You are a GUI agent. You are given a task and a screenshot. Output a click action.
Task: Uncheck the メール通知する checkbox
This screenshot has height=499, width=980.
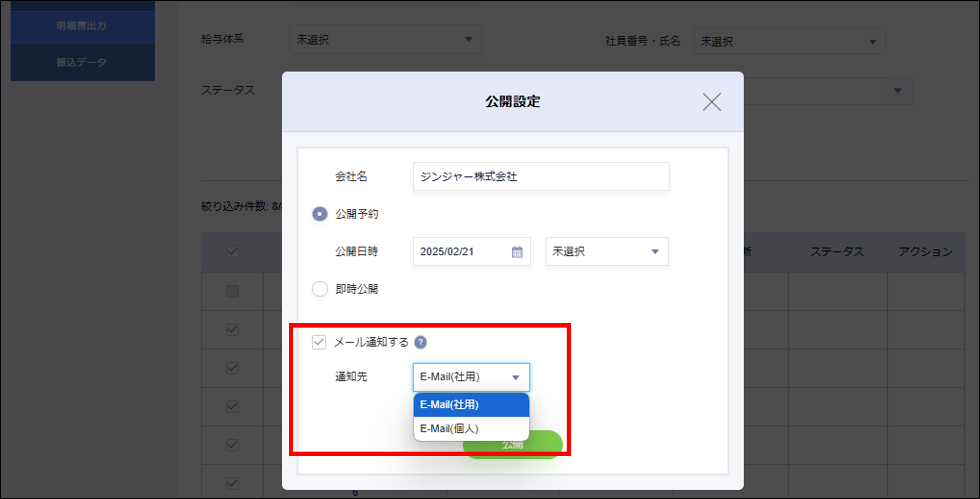pyautogui.click(x=319, y=342)
